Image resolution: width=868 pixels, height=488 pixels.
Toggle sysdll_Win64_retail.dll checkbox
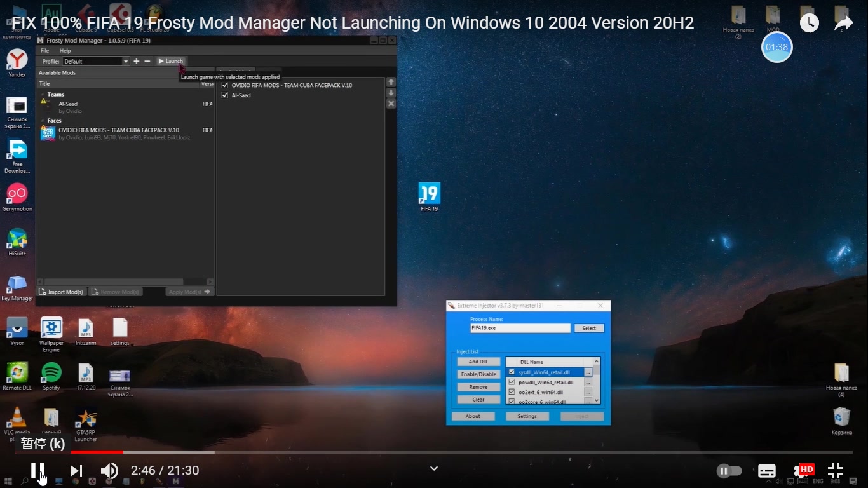[512, 372]
